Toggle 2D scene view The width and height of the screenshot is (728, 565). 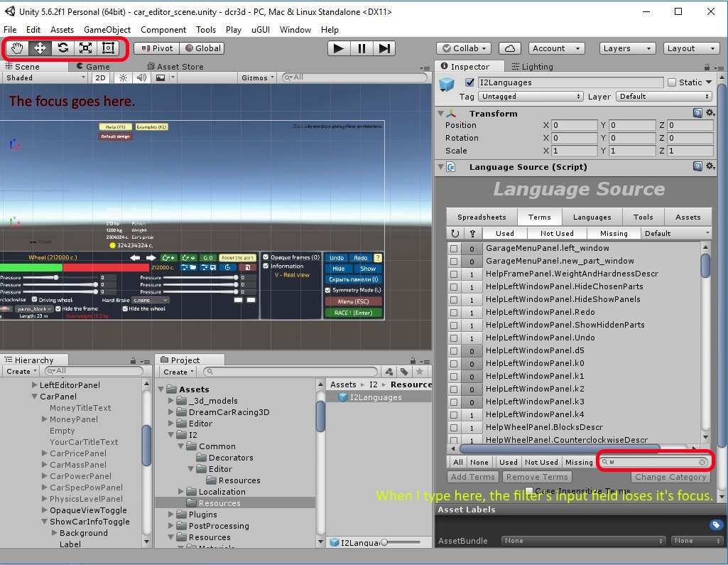pos(100,77)
